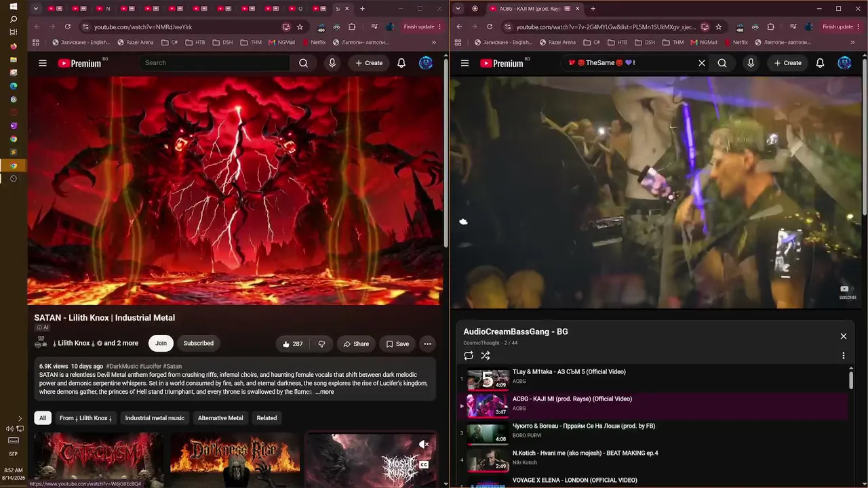Click the search input in left YouTube window
Image resolution: width=868 pixels, height=488 pixels.
(x=214, y=63)
